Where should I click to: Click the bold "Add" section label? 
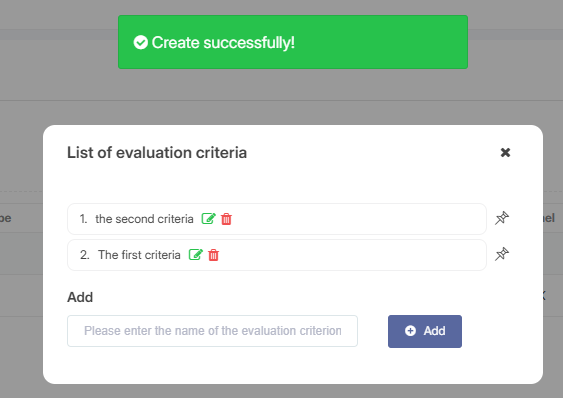[x=80, y=297]
